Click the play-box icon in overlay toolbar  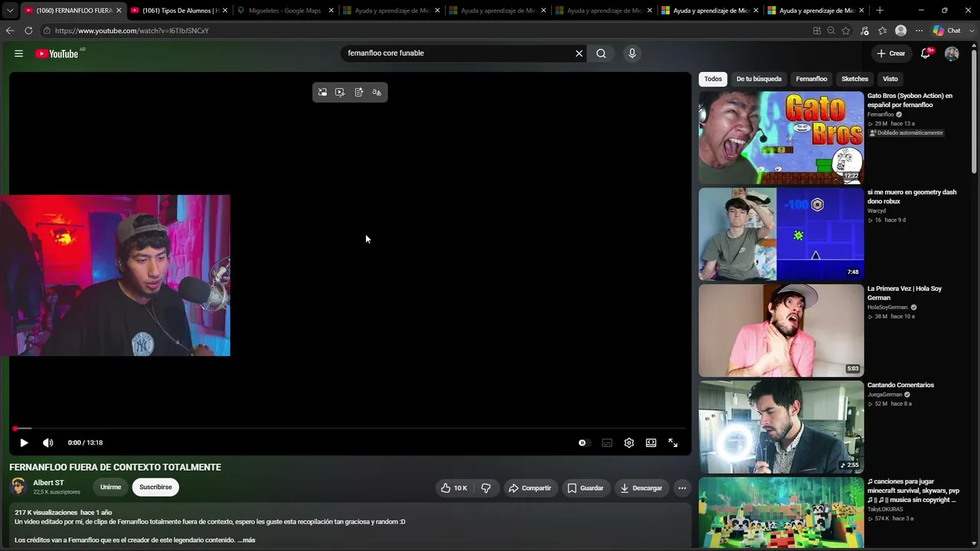pyautogui.click(x=340, y=93)
